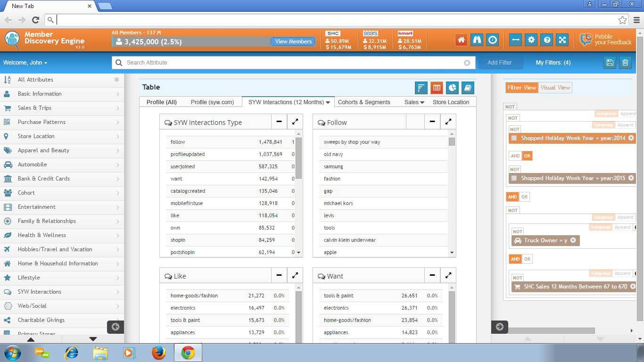Click the Add Filter button
The height and width of the screenshot is (362, 644).
pyautogui.click(x=499, y=63)
